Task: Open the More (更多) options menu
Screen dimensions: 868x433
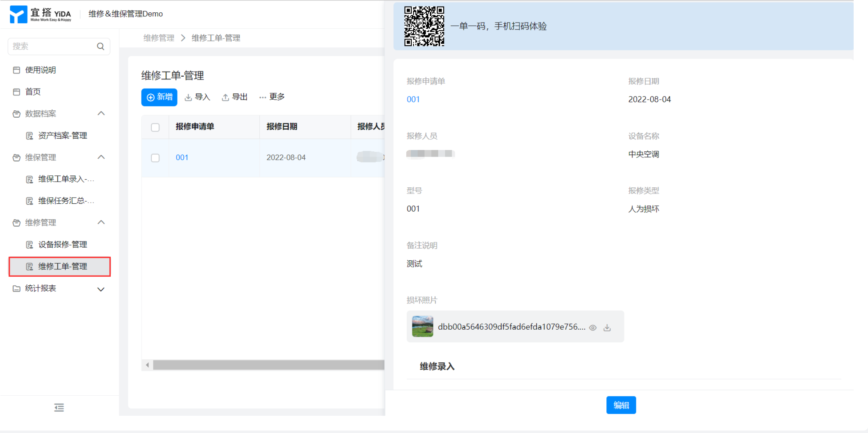Action: click(272, 97)
